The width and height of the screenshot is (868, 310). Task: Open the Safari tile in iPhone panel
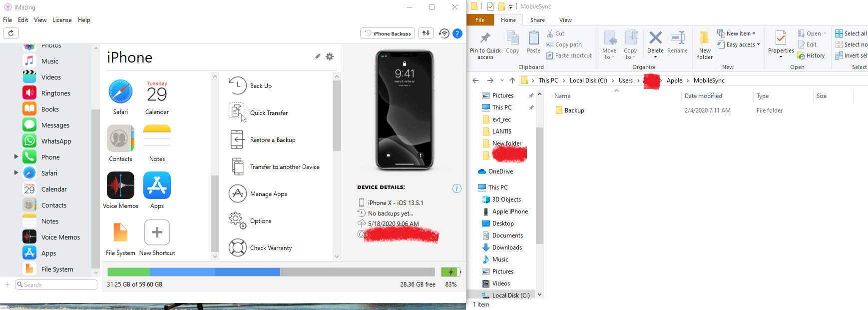click(120, 97)
